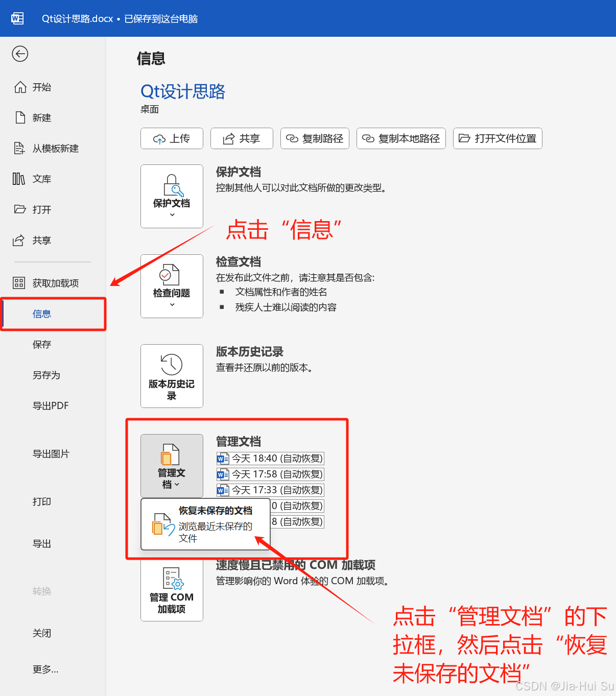Click the Word file icon beside 18:40
Image resolution: width=616 pixels, height=696 pixels.
[x=223, y=459]
